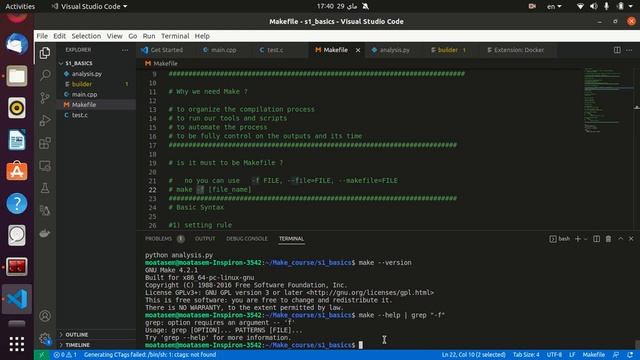Image resolution: width=640 pixels, height=360 pixels.
Task: Split the terminal panel
Action: point(596,239)
